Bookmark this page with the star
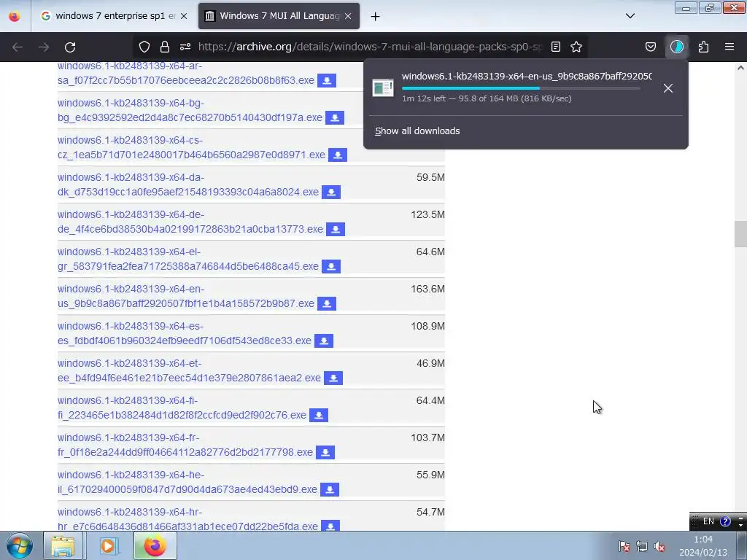The width and height of the screenshot is (747, 560). [x=576, y=47]
